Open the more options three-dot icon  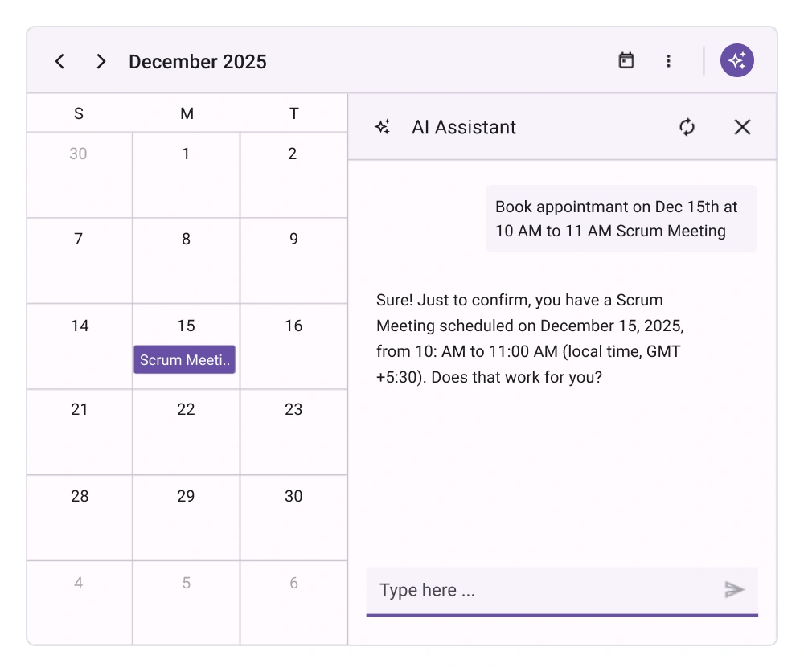(x=668, y=60)
